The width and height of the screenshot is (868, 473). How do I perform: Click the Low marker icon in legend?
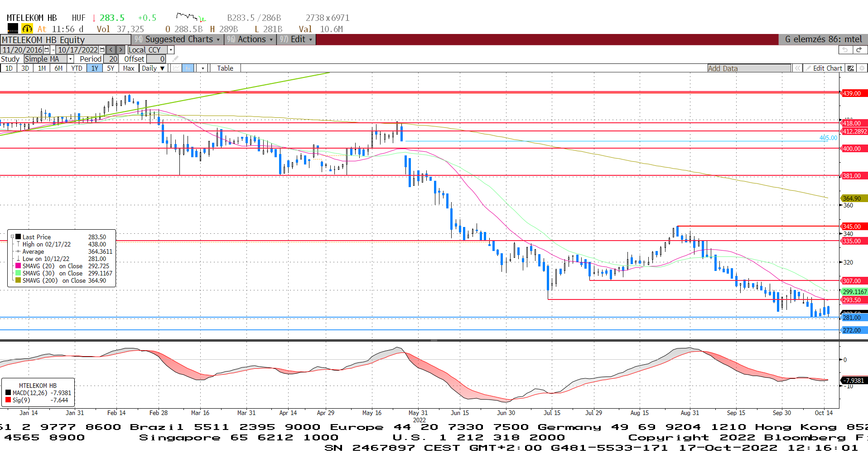(x=18, y=259)
